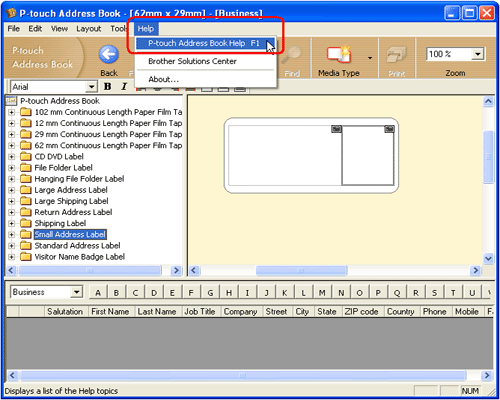Open Media Type dropdown arrow
Viewport: 500px width, 400px height.
click(370, 58)
